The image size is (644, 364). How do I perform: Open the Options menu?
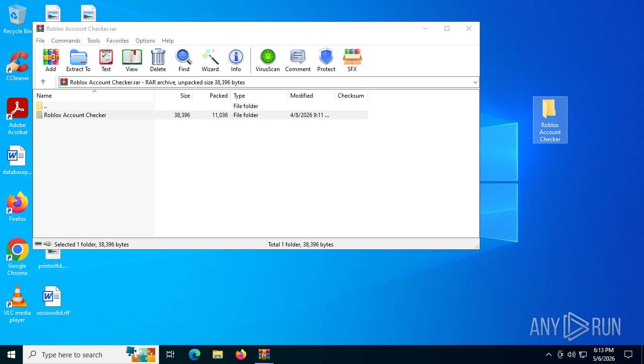tap(145, 41)
